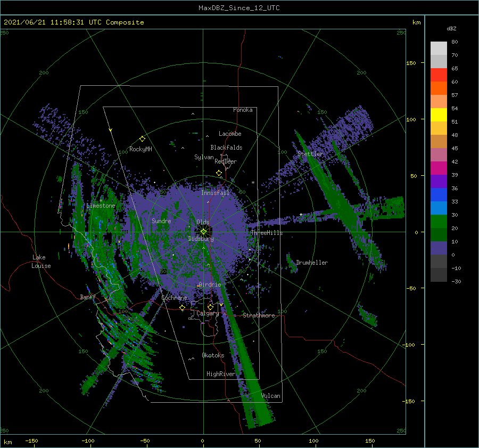Click the white asterisk marker above Limestone
The height and width of the screenshot is (448, 479).
(101, 201)
